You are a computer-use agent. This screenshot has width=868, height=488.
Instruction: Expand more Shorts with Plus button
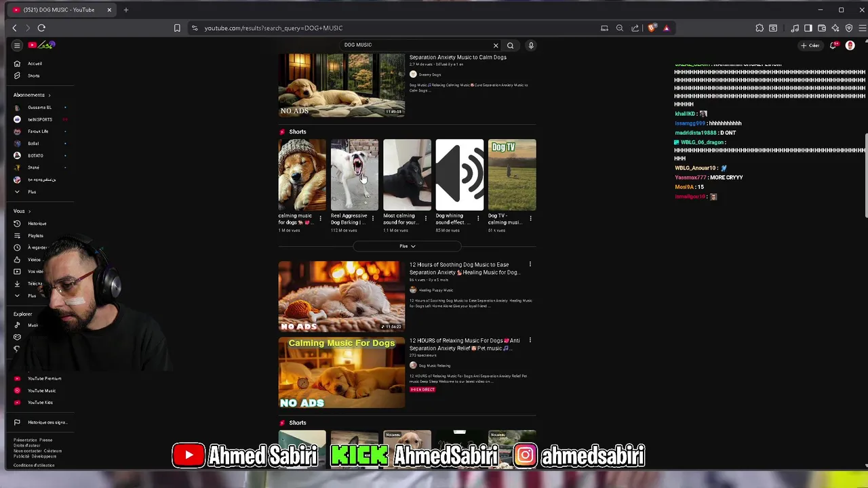click(x=407, y=246)
